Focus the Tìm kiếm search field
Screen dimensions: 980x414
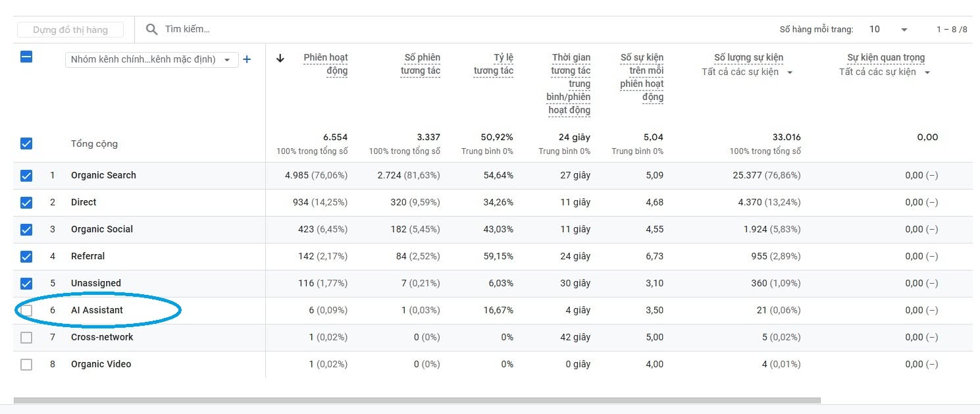pos(461,30)
